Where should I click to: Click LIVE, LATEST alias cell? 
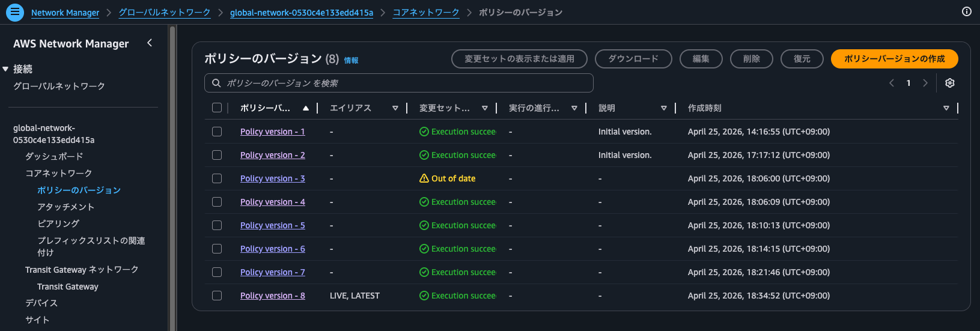355,296
